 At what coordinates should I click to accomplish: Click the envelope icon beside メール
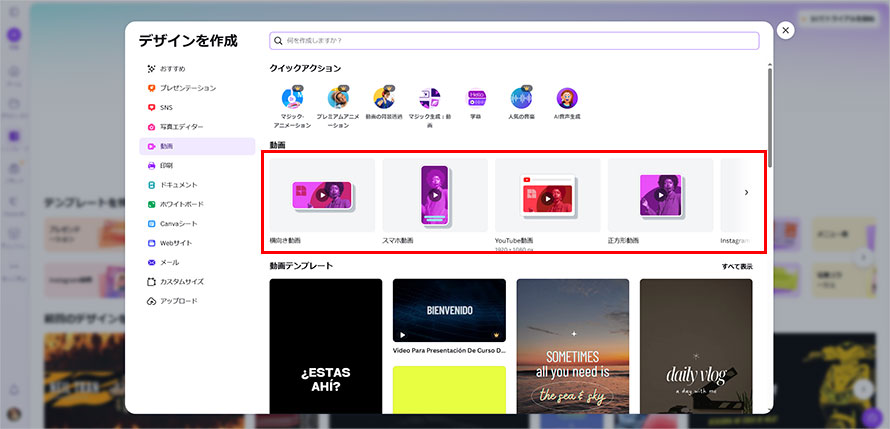click(x=151, y=262)
